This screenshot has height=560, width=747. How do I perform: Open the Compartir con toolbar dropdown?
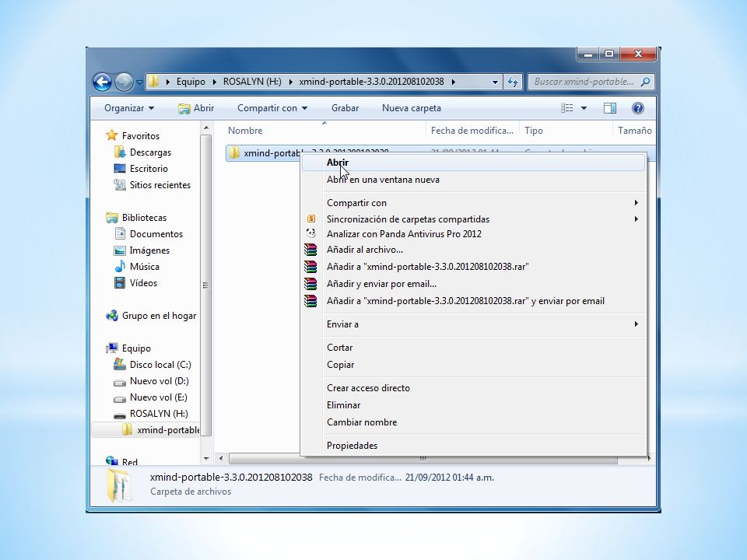pyautogui.click(x=272, y=108)
